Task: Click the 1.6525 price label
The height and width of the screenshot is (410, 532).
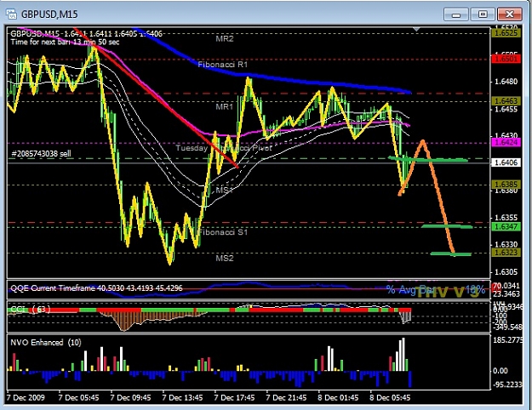Action: tap(506, 33)
